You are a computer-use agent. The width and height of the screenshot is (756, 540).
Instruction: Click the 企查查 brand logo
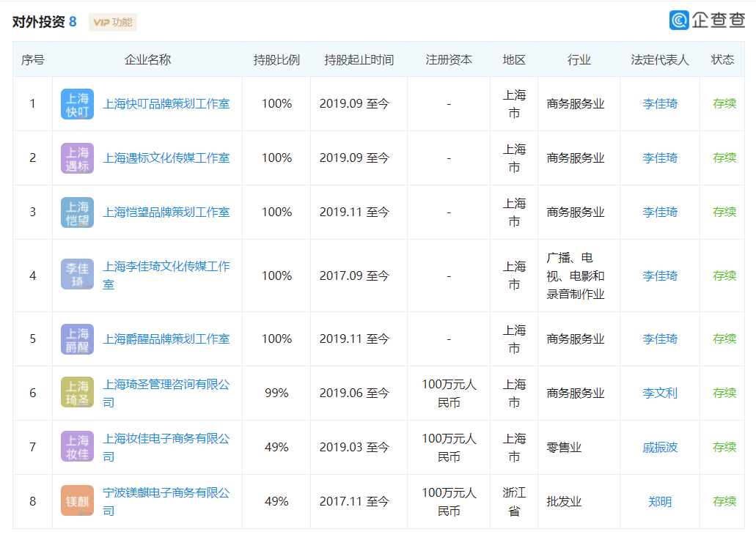(707, 20)
